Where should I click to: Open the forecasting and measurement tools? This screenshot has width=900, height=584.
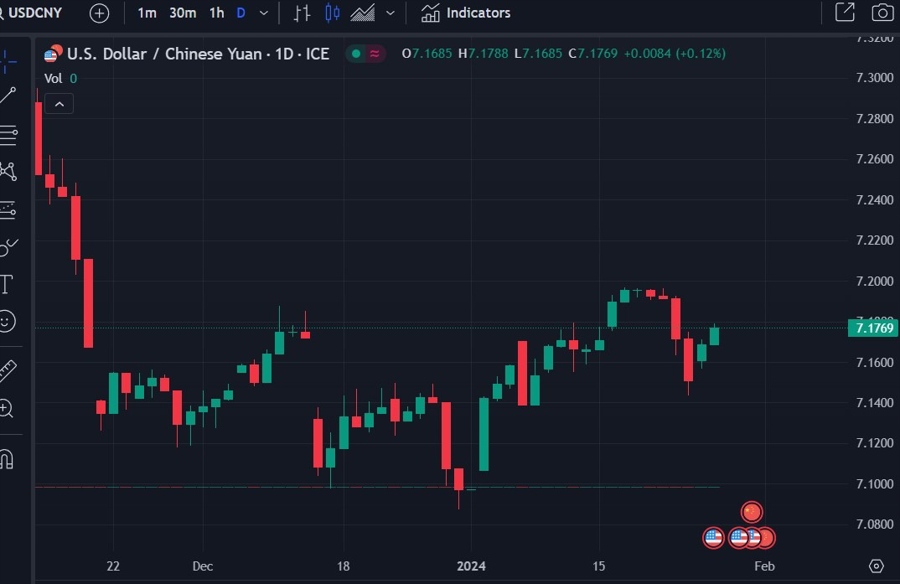click(x=8, y=210)
